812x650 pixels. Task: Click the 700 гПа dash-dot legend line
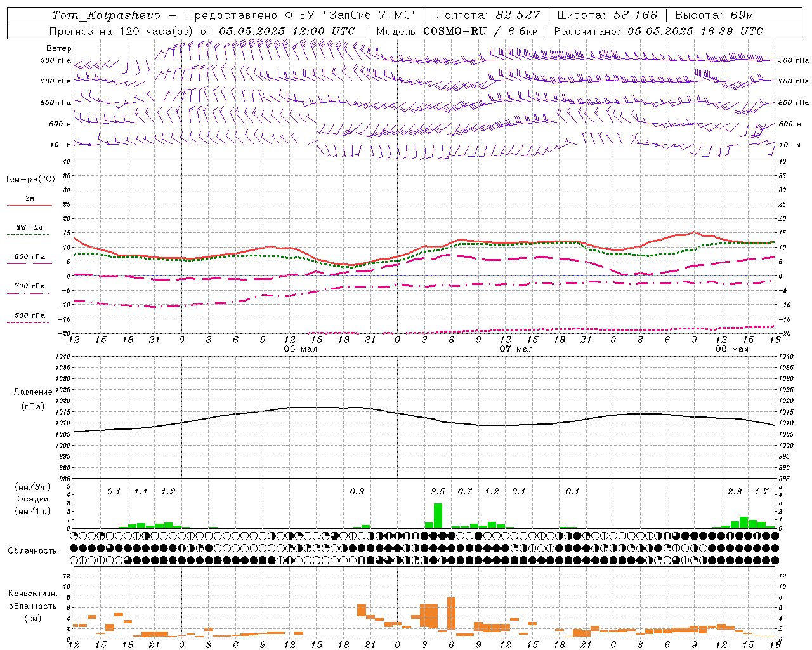[28, 293]
